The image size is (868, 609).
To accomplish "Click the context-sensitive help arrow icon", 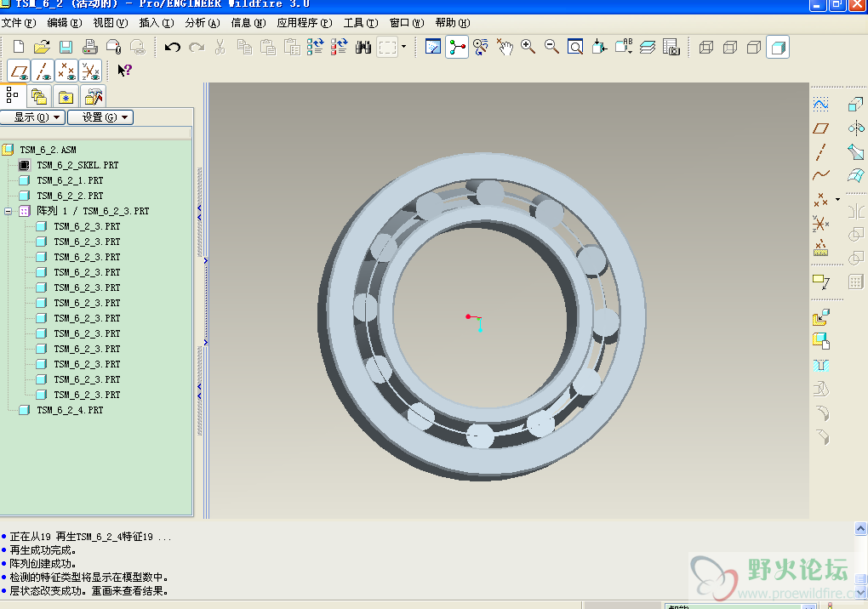I will coord(124,71).
